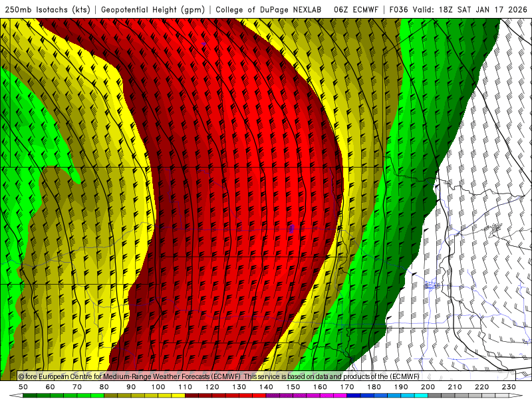Click the legend value 50

(x=23, y=387)
